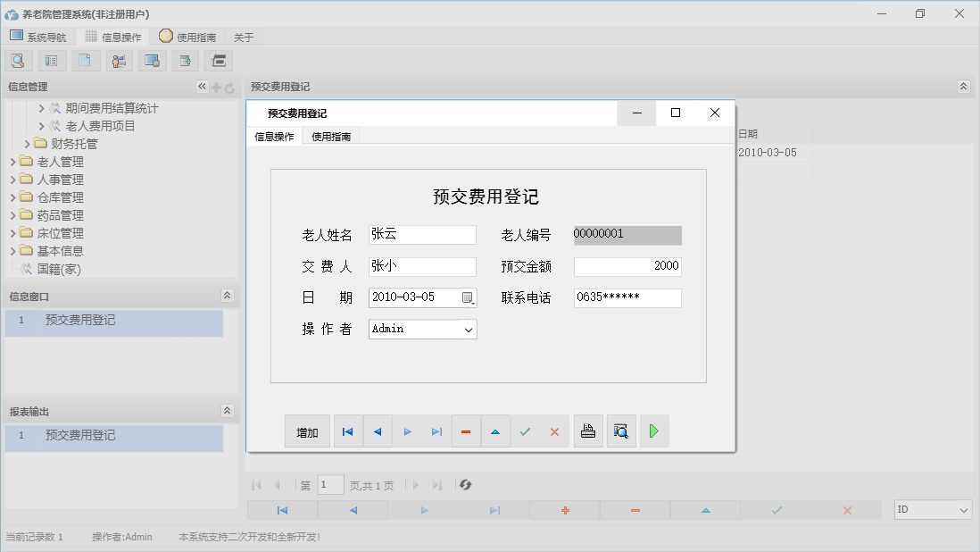The width and height of the screenshot is (980, 552).
Task: Switch to the 使用指南 tab in the dialog
Action: coord(331,137)
